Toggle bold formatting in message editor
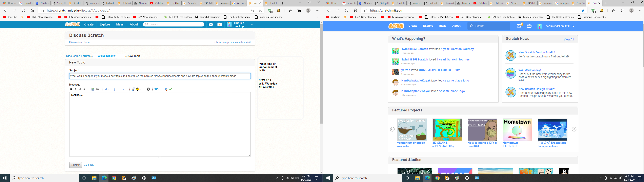This screenshot has width=644, height=182. tap(71, 89)
